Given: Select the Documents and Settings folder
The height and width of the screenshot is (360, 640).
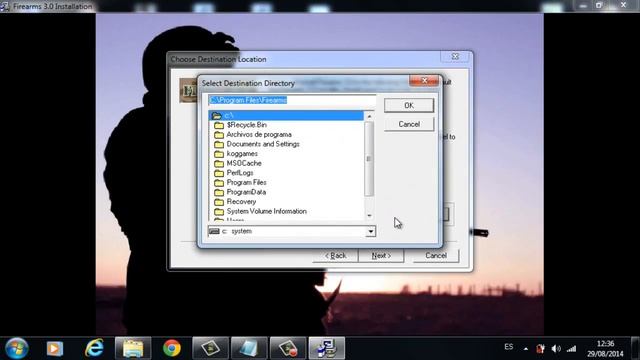Looking at the screenshot, I should pos(263,144).
